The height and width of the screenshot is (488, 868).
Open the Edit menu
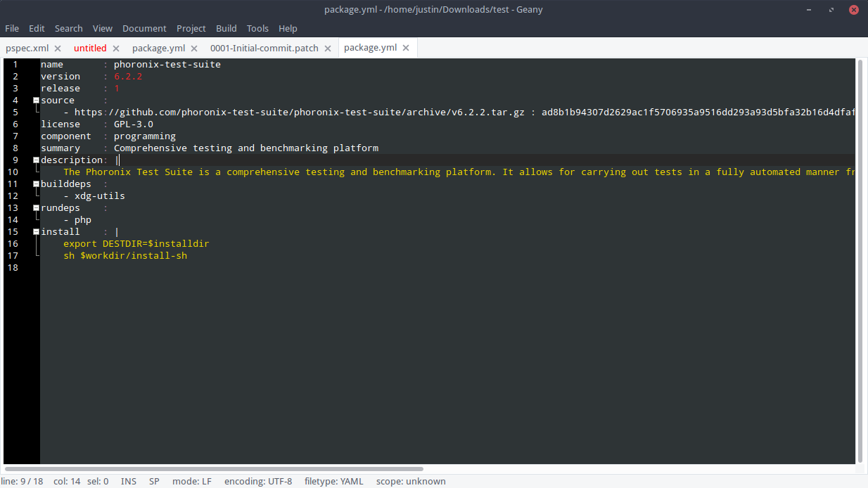[x=37, y=29]
